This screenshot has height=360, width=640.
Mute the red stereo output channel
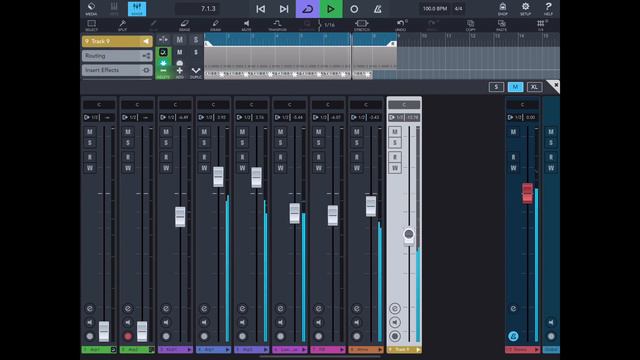click(513, 132)
